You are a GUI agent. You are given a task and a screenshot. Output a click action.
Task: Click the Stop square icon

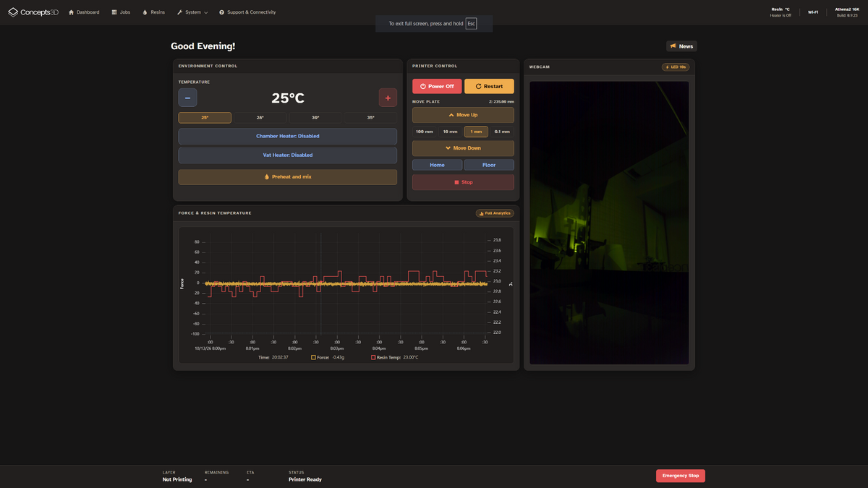(x=456, y=182)
